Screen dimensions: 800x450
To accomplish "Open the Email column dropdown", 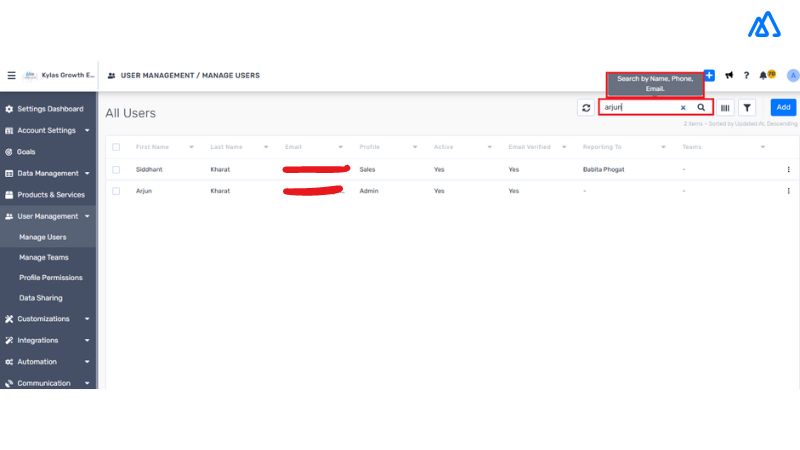I will [340, 147].
